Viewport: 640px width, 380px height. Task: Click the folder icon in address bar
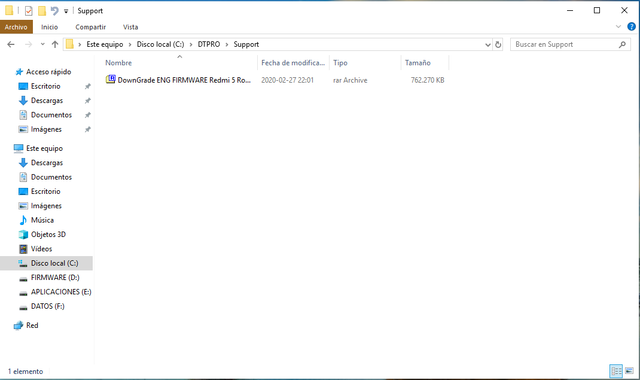[70, 44]
